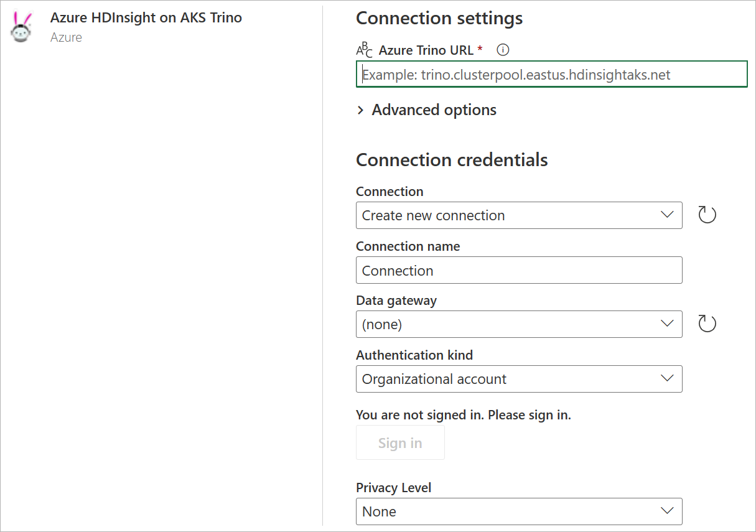Click the refresh icon beside the Connection dropdown
This screenshot has height=532, width=756.
(707, 213)
